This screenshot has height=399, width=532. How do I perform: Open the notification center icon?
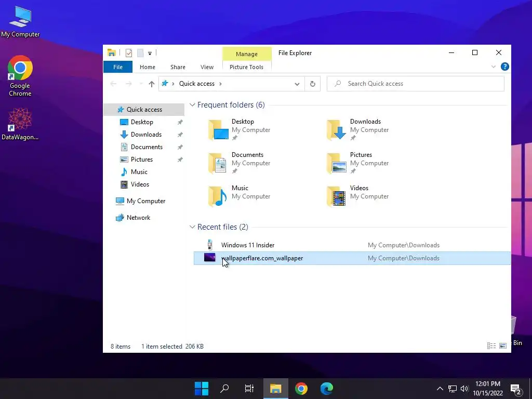tap(516, 390)
